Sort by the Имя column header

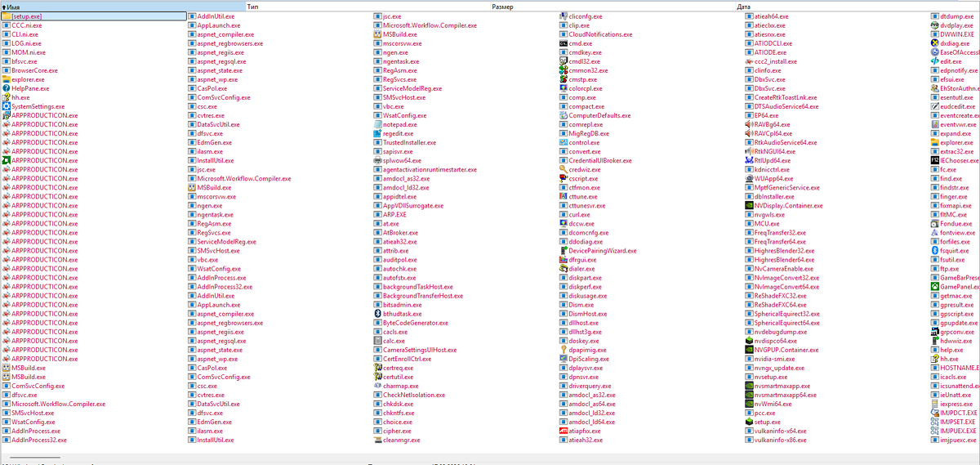[122, 6]
